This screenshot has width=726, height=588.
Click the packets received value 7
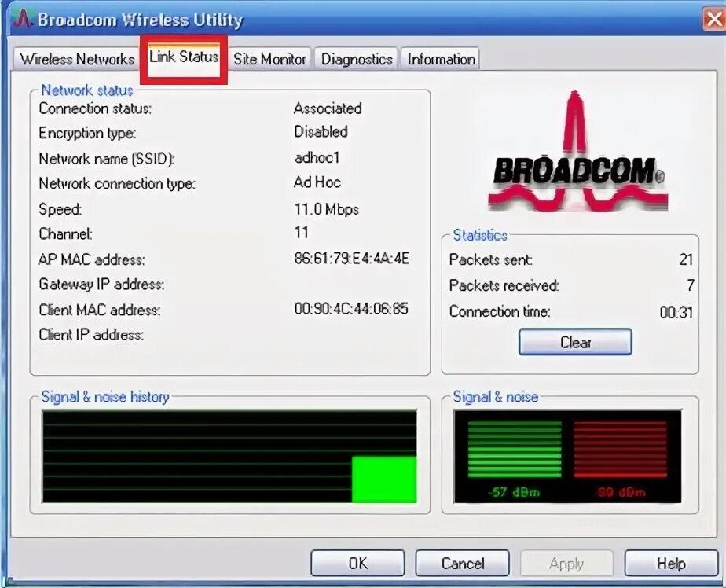point(691,285)
